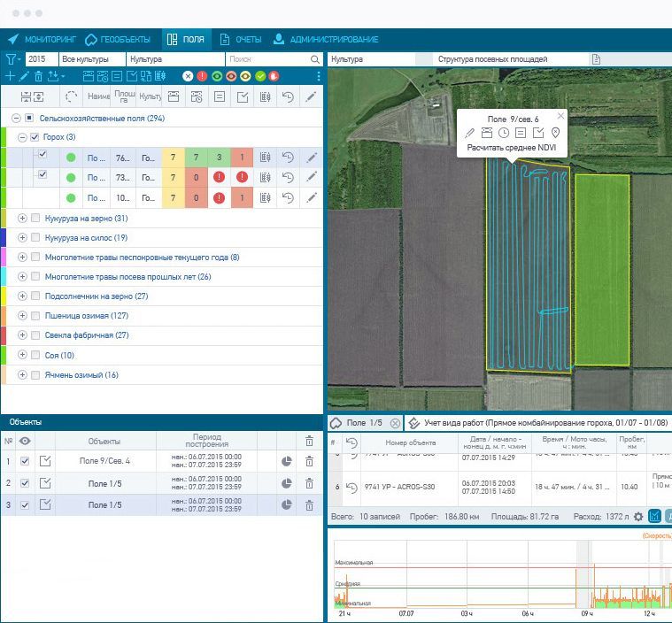Check the Соя crop group checkbox
The image size is (672, 623).
[35, 355]
